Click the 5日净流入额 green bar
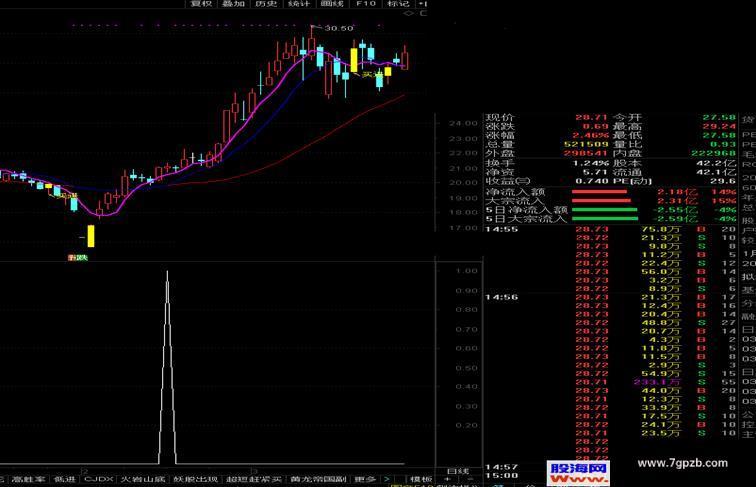Viewport: 756px width, 487px height. (605, 210)
